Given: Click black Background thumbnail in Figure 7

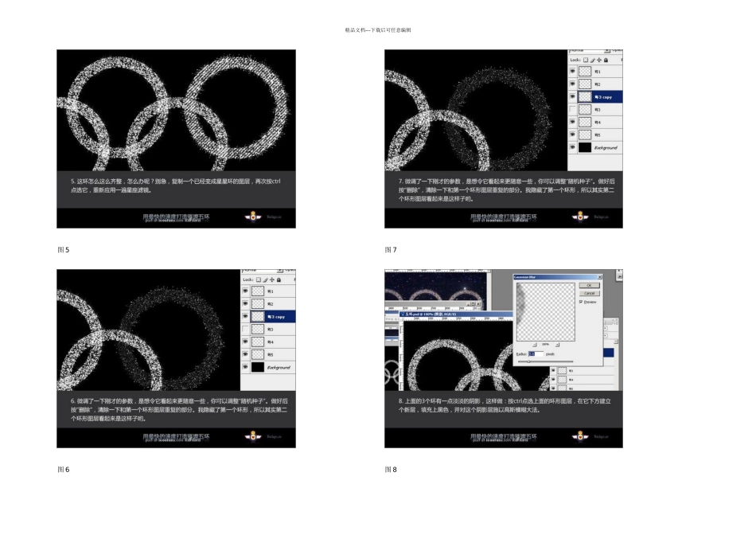Looking at the screenshot, I should [x=585, y=147].
